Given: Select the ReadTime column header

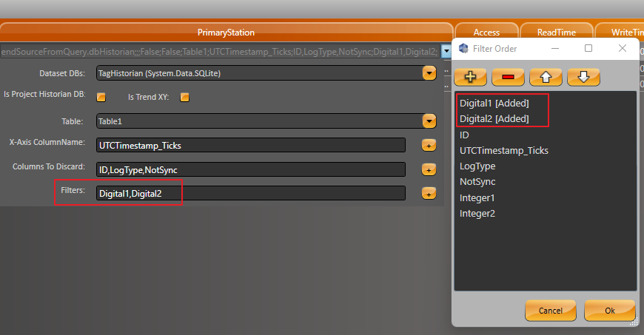Looking at the screenshot, I should (557, 33).
